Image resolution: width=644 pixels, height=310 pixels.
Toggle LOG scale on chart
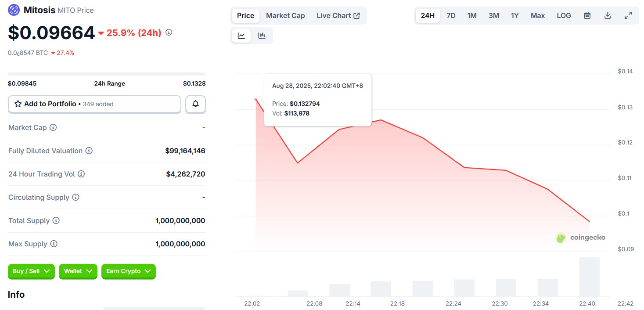point(564,15)
